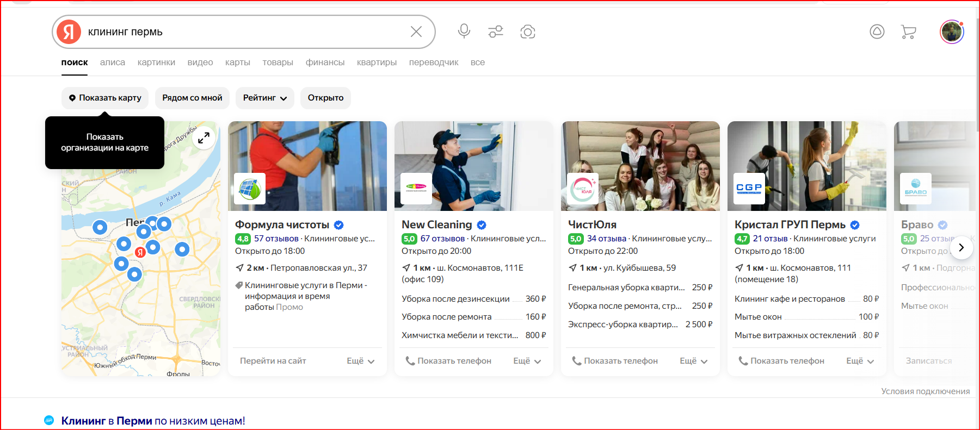Switch to the карты tab
Image resolution: width=980 pixels, height=430 pixels.
pos(238,63)
